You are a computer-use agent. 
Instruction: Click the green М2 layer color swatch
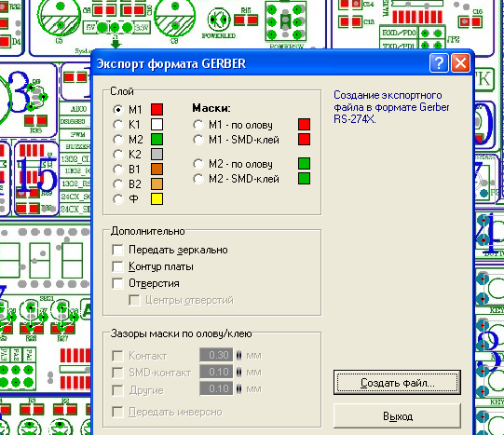click(x=157, y=140)
